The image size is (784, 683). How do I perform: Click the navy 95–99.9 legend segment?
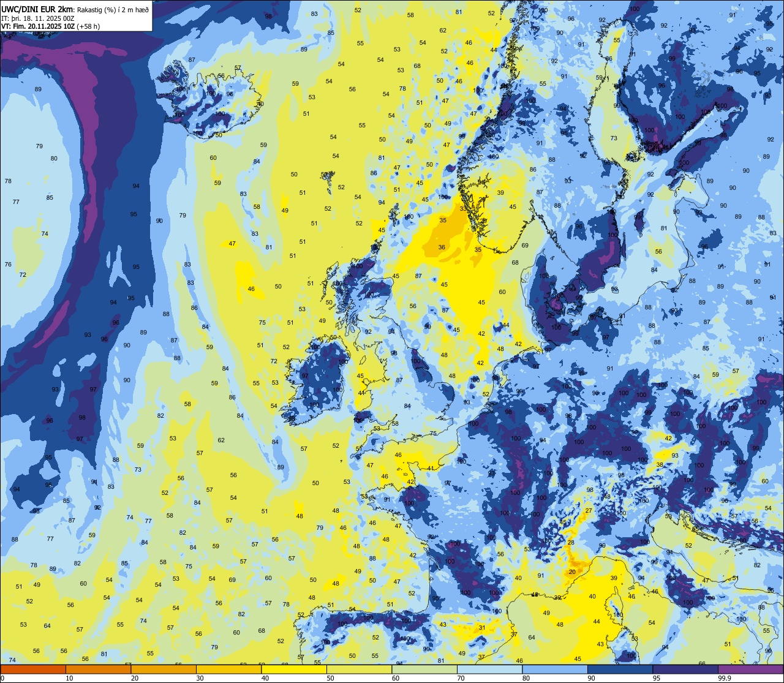[685, 669]
